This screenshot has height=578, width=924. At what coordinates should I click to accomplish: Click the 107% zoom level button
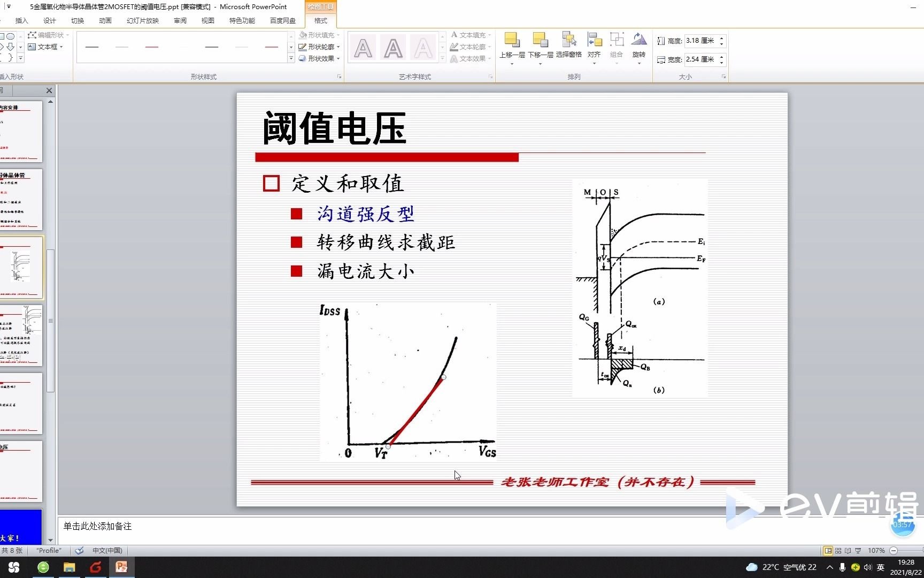pyautogui.click(x=876, y=550)
